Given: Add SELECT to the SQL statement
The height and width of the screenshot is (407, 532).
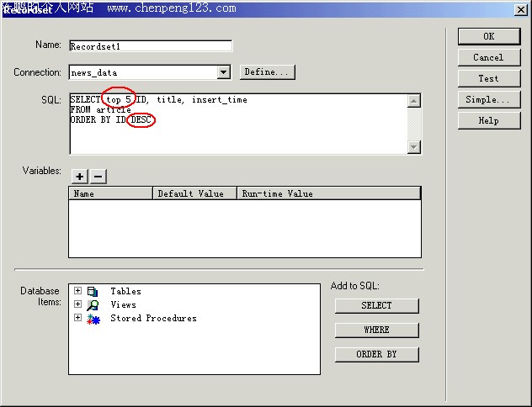Looking at the screenshot, I should pyautogui.click(x=376, y=305).
